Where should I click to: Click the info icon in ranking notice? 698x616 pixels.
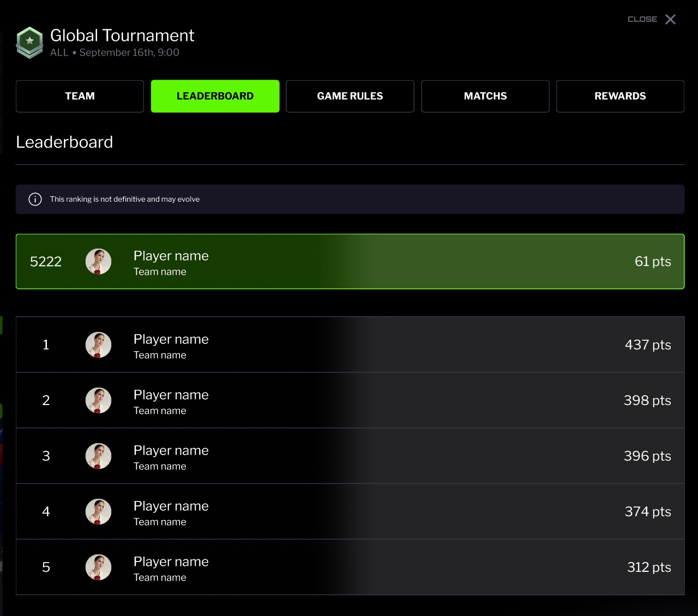click(x=35, y=199)
